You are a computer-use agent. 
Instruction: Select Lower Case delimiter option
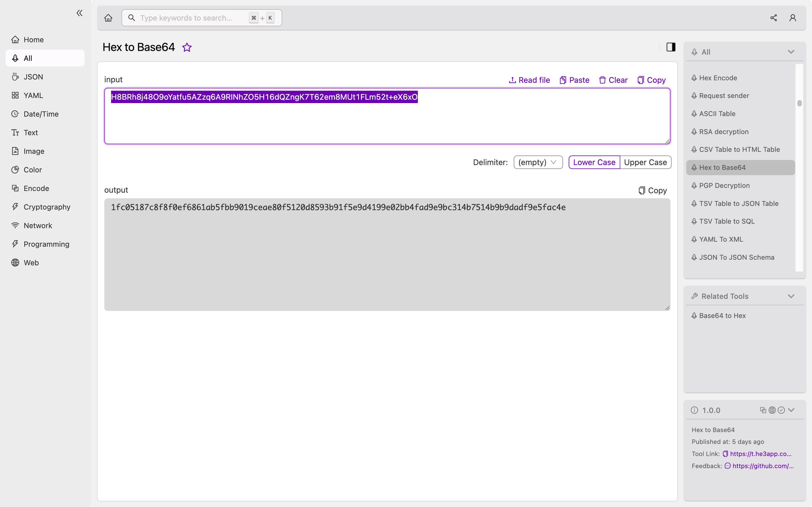click(594, 162)
